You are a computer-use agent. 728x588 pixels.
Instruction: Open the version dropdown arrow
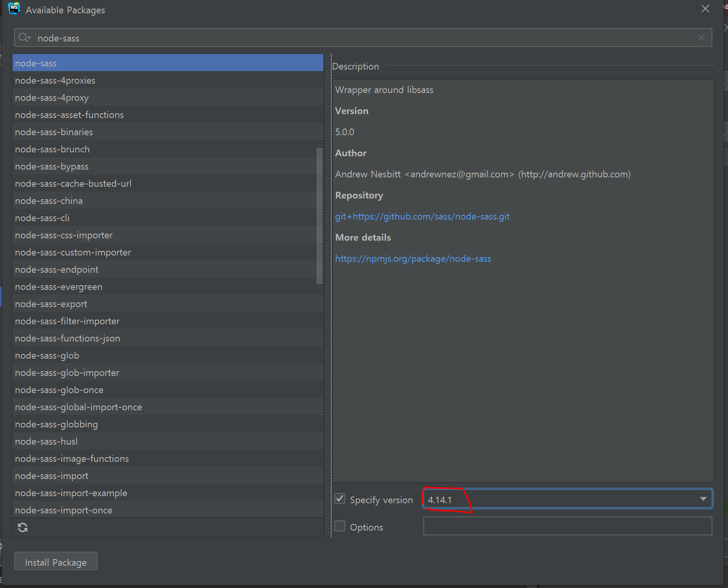(x=703, y=499)
